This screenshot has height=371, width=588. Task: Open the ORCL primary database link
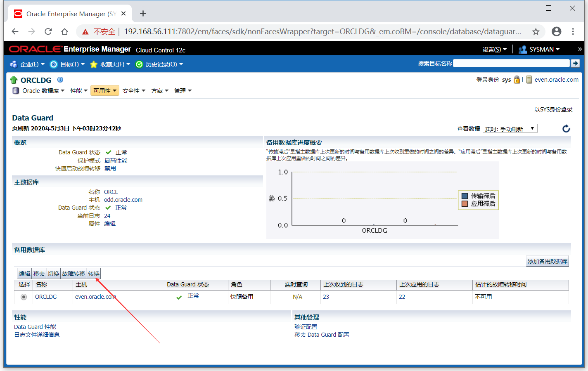click(111, 192)
